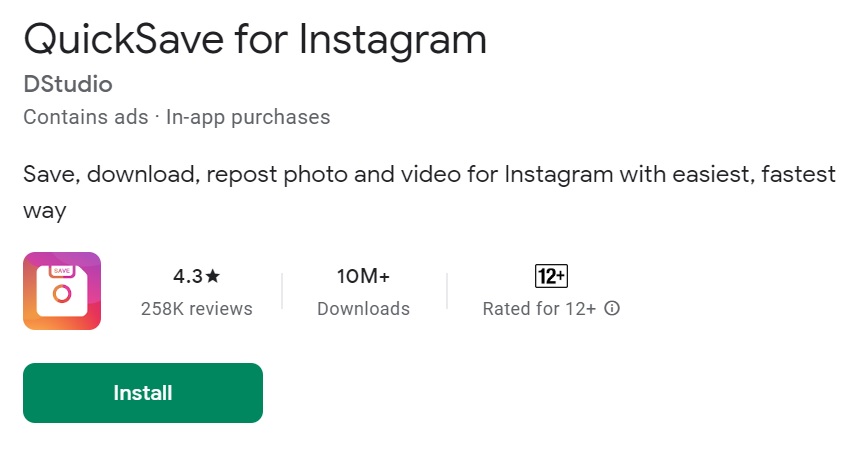This screenshot has width=856, height=449.
Task: Click the SAVE label on the app icon
Action: [62, 270]
